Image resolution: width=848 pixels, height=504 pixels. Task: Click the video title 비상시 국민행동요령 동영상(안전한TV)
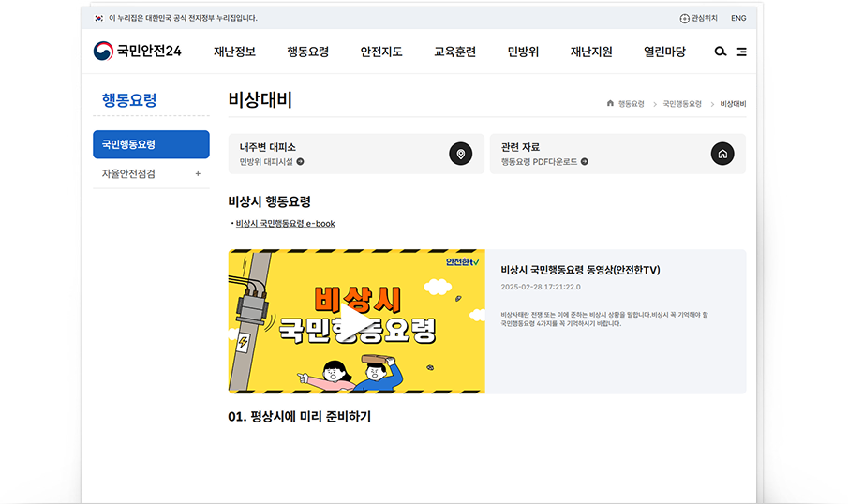(580, 270)
